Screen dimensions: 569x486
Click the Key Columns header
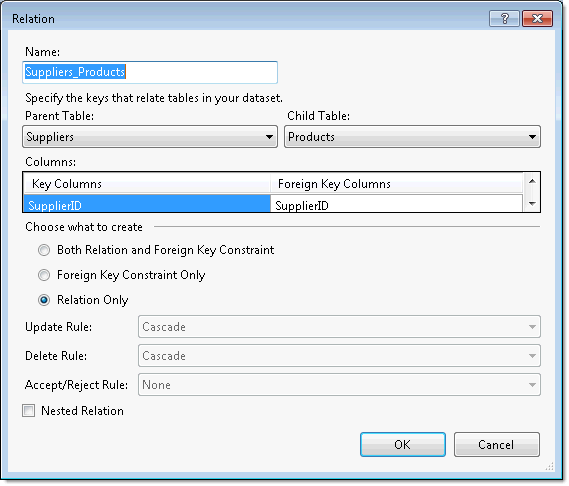pos(148,184)
